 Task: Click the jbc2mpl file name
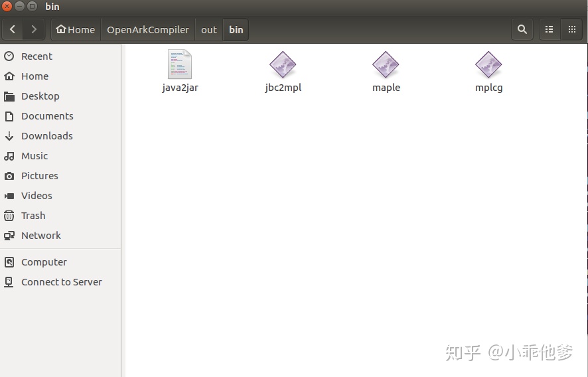tap(283, 88)
